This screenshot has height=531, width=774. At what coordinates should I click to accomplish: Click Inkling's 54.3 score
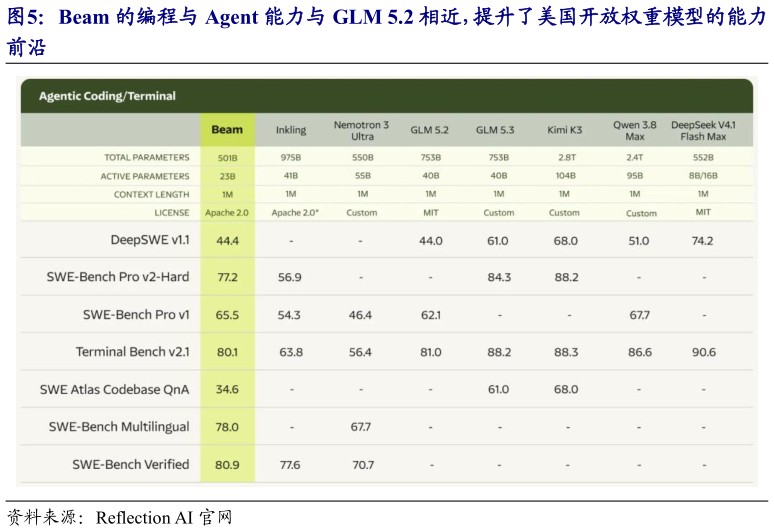(289, 315)
